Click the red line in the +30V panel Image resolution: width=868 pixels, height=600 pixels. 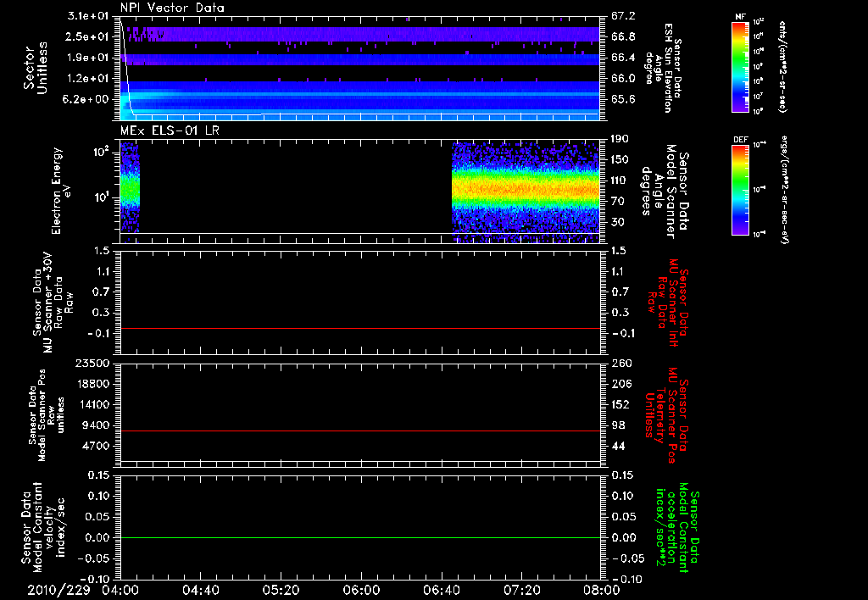[359, 329]
